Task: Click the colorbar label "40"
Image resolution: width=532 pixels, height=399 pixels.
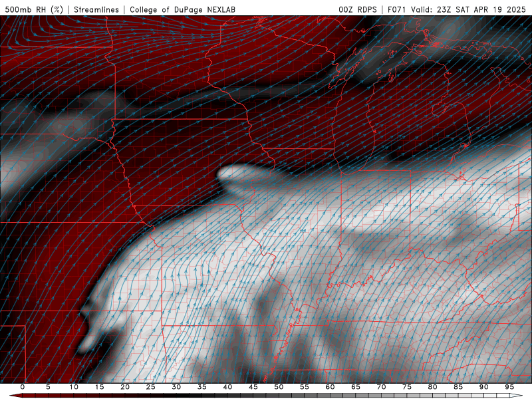Action: click(227, 387)
